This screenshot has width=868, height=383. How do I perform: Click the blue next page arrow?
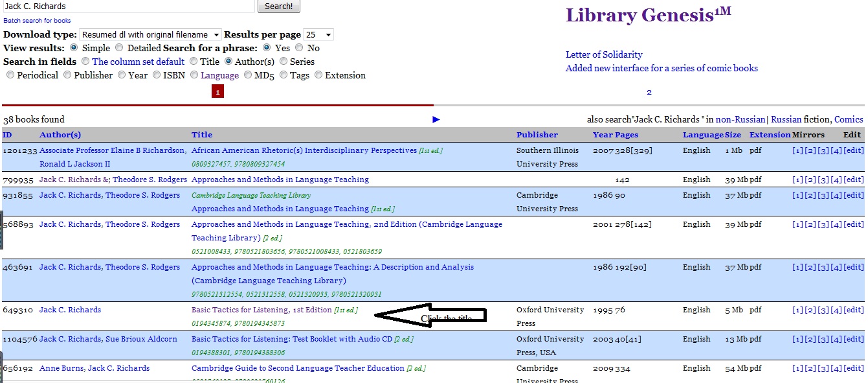point(436,119)
